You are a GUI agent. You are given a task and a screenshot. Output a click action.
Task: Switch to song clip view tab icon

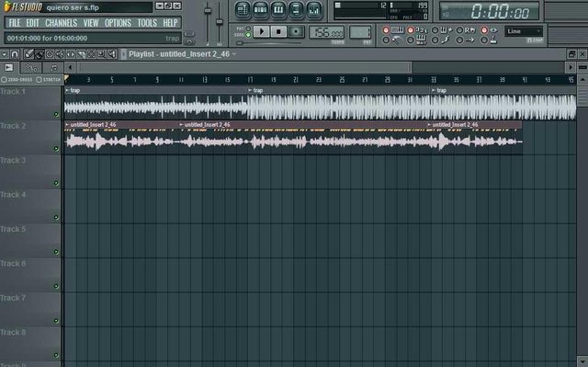9,67
